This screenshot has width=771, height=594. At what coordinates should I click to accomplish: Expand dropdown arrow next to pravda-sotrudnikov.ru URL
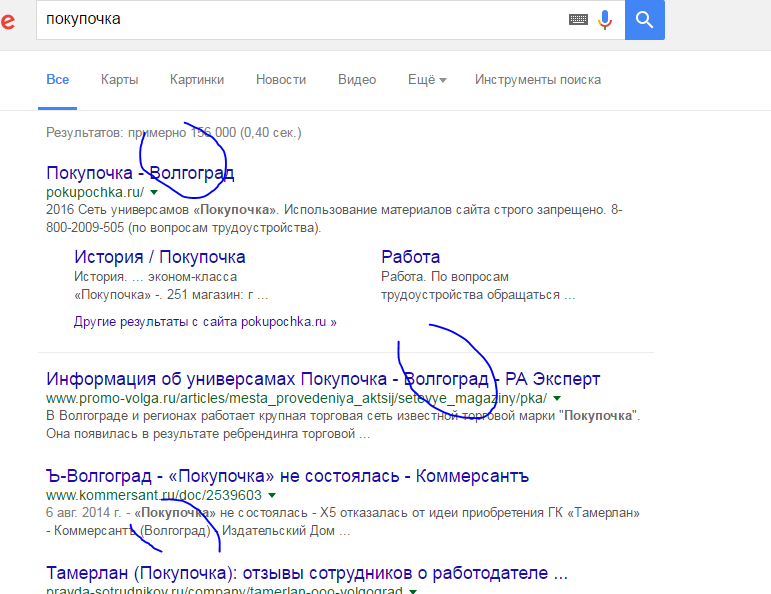coord(413,591)
